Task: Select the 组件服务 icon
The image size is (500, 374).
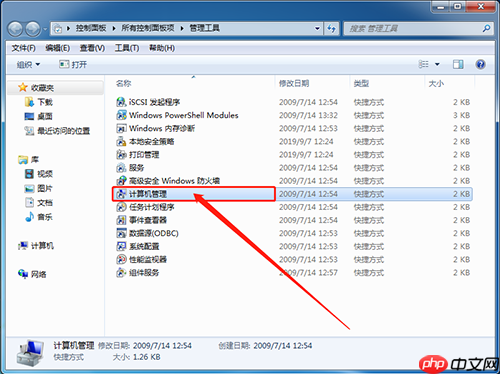Action: point(121,273)
